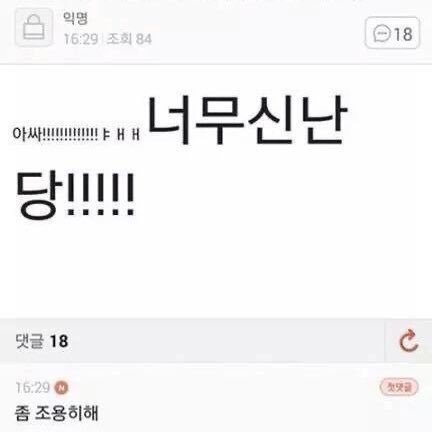The width and height of the screenshot is (432, 432).
Task: Click the gray comments header bar
Action: [x=192, y=341]
